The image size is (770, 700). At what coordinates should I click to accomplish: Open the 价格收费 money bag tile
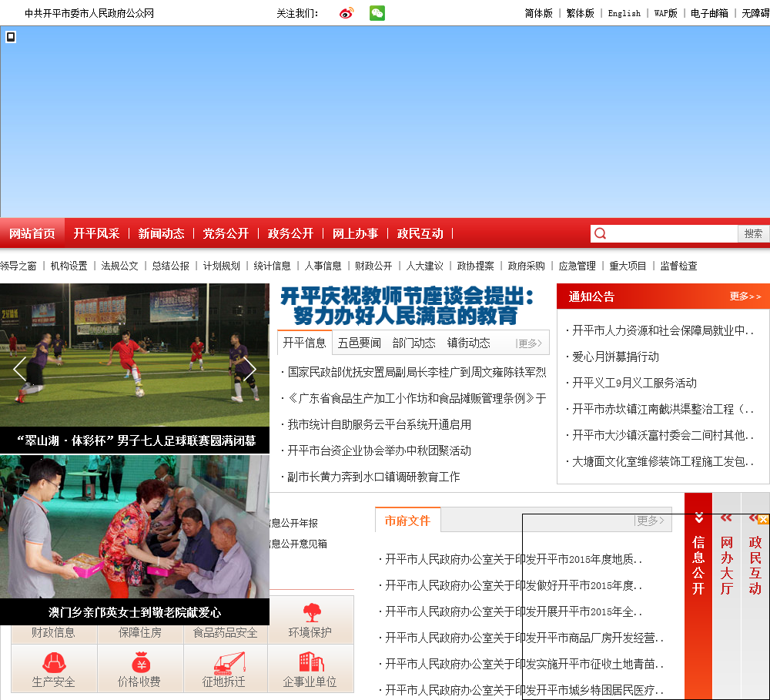140,668
